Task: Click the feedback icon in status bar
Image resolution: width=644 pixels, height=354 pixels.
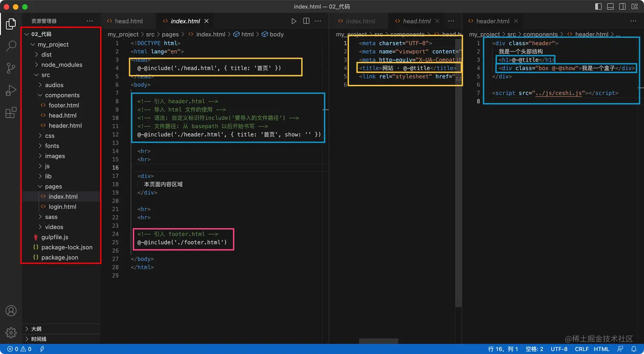Action: [x=620, y=349]
